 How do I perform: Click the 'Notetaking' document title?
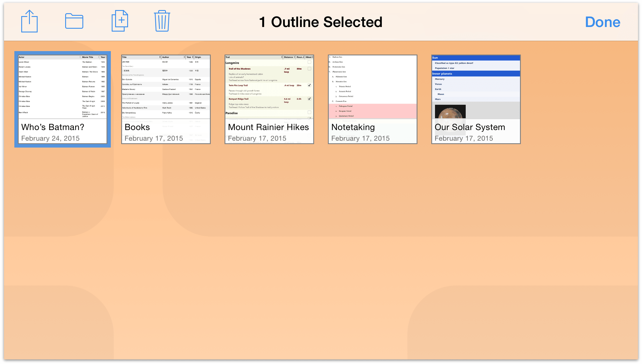point(353,127)
